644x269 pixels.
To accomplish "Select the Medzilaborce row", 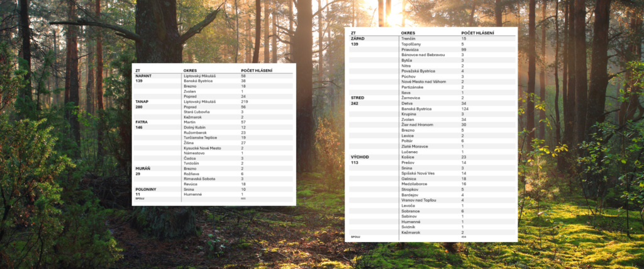I will coord(431,184).
